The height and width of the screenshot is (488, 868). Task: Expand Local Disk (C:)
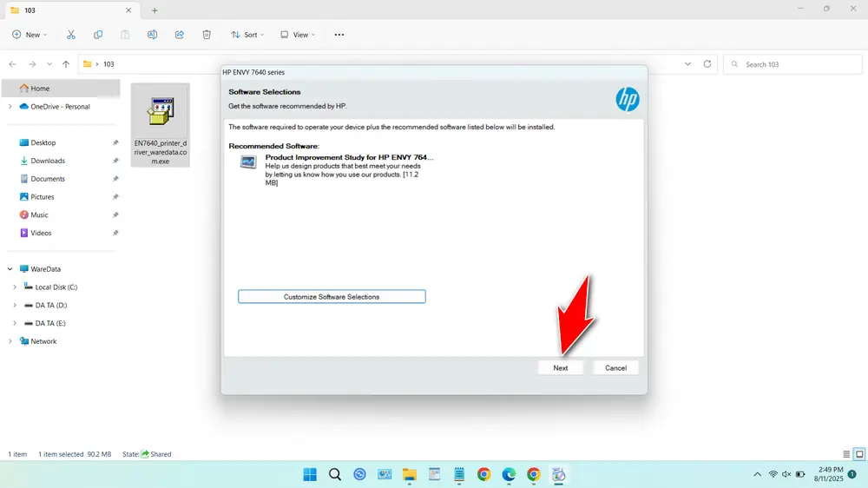point(15,287)
